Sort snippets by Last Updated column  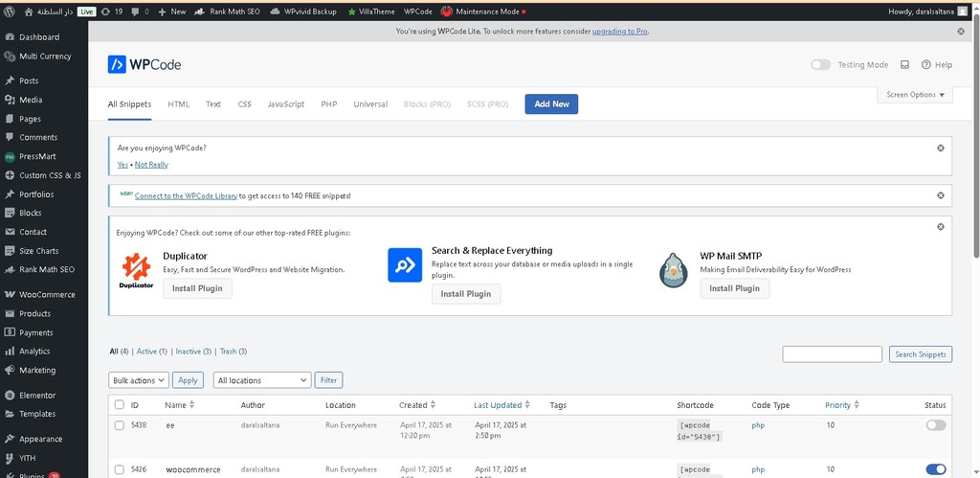tap(501, 405)
